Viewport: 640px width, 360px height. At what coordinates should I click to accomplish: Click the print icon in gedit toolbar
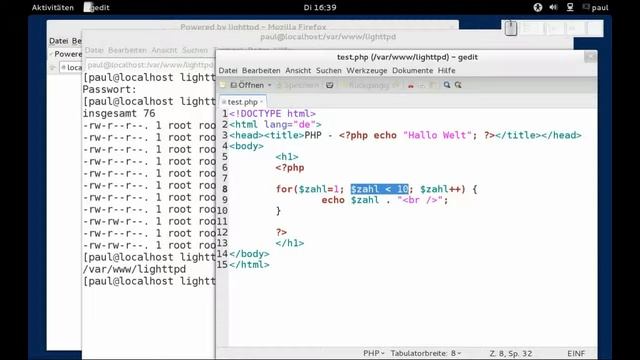[x=330, y=85]
